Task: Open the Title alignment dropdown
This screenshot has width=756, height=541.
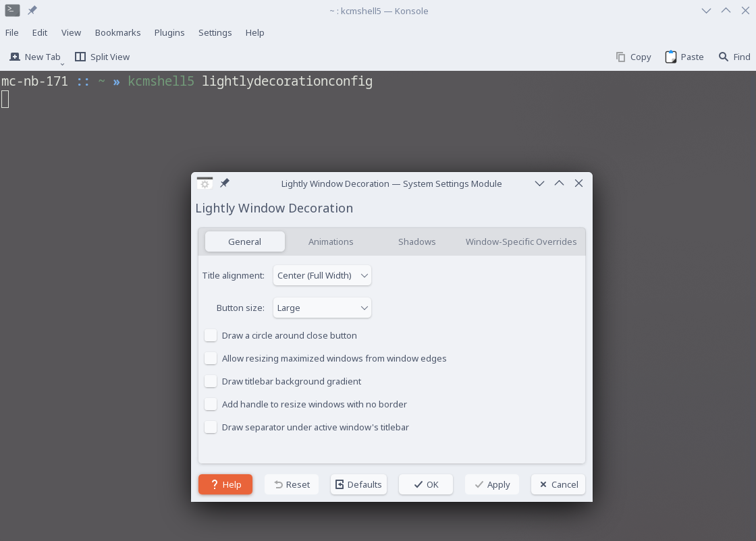Action: 322,275
